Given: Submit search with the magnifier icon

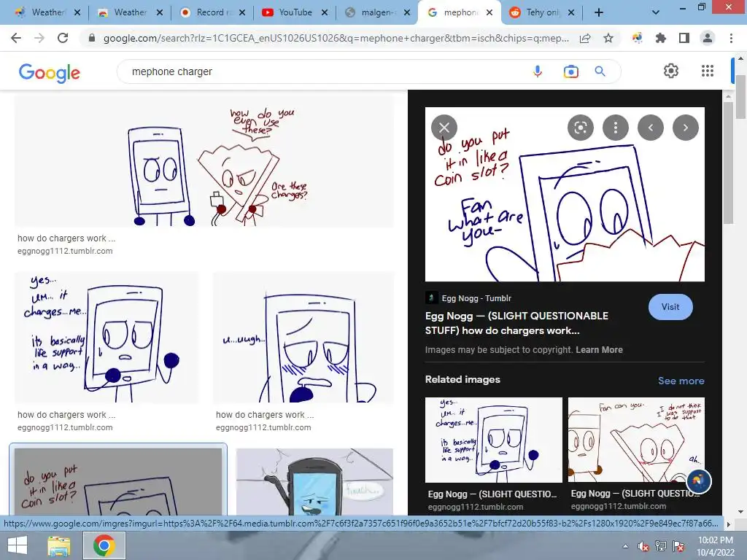Looking at the screenshot, I should (x=600, y=71).
